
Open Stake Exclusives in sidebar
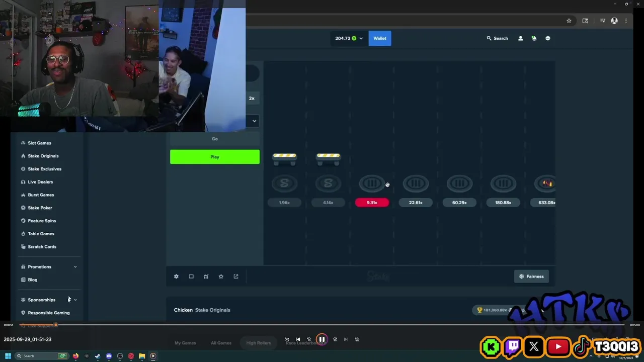point(44,169)
